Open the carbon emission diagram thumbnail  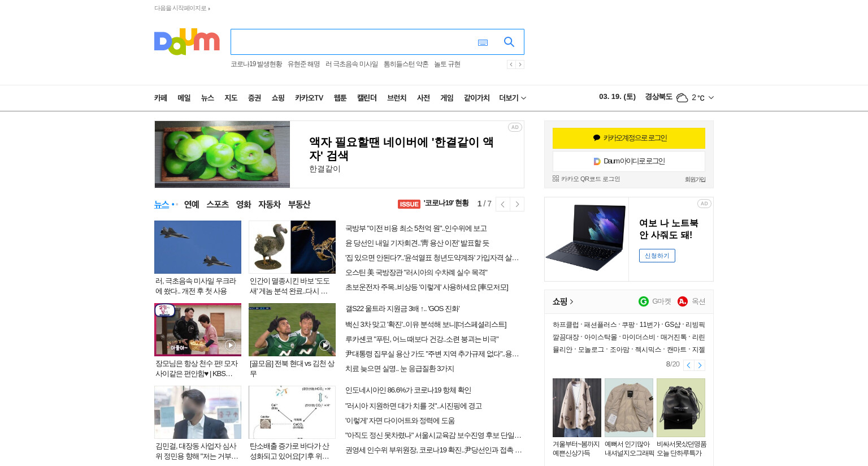[292, 412]
